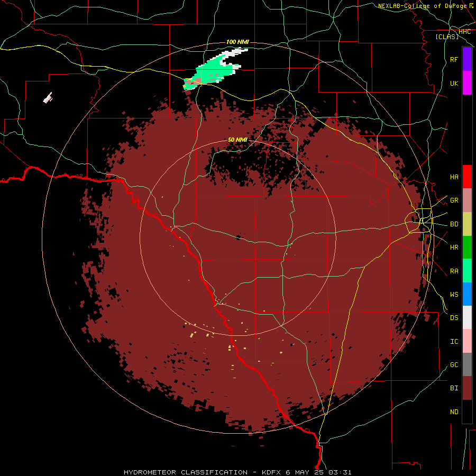This screenshot has width=476, height=476.
Task: Click the ND black legend swatch
Action: pos(467,411)
